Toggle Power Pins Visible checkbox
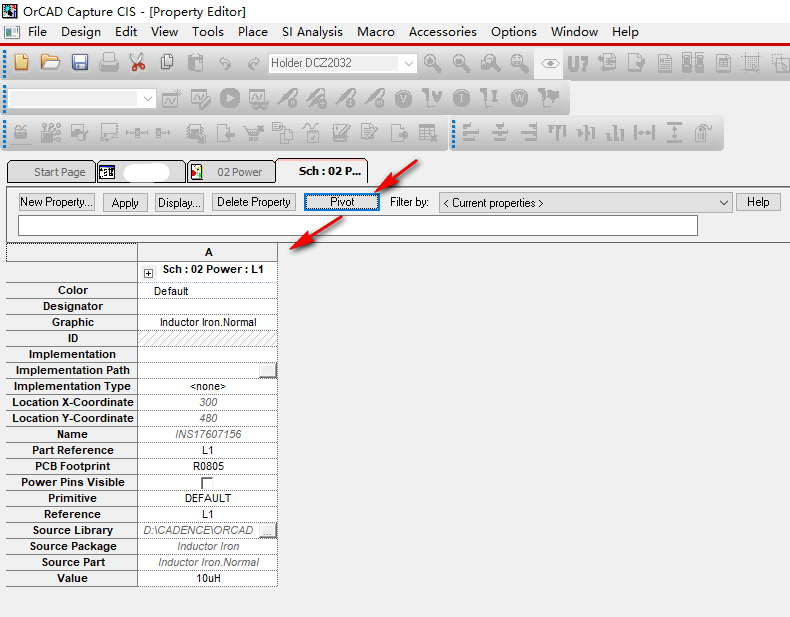The image size is (790, 617). (207, 483)
